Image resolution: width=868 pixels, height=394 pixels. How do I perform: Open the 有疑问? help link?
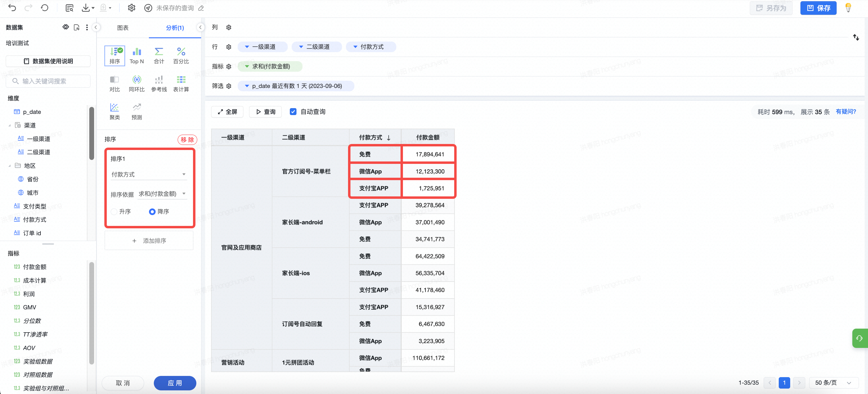click(846, 112)
